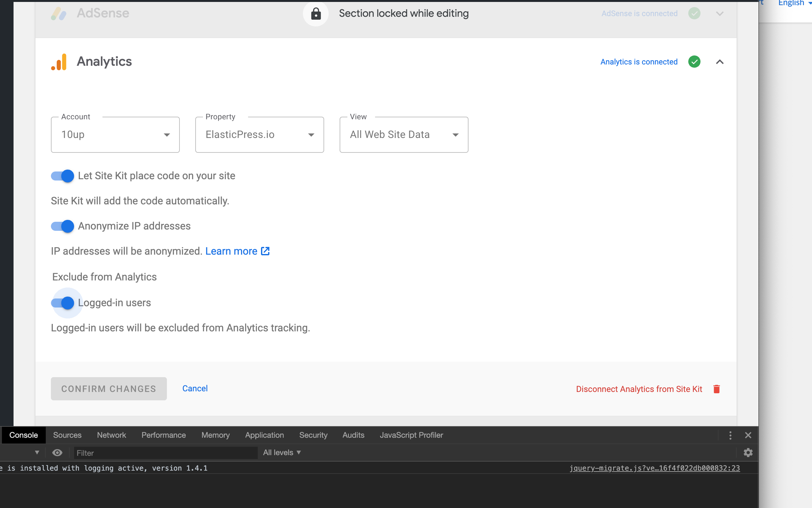The image size is (812, 508).
Task: Click the green Analytics connected checkmark icon
Action: click(x=694, y=62)
